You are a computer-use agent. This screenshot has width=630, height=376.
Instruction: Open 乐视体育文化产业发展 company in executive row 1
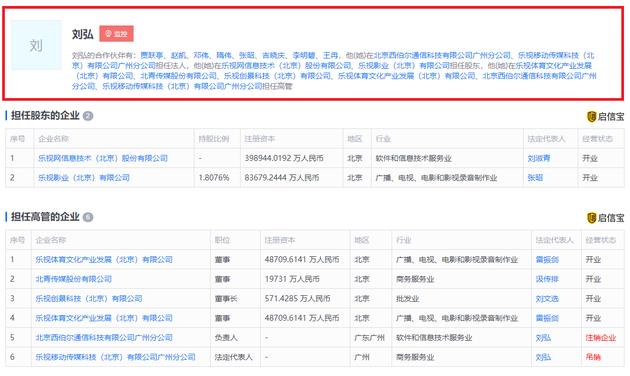[x=104, y=260]
